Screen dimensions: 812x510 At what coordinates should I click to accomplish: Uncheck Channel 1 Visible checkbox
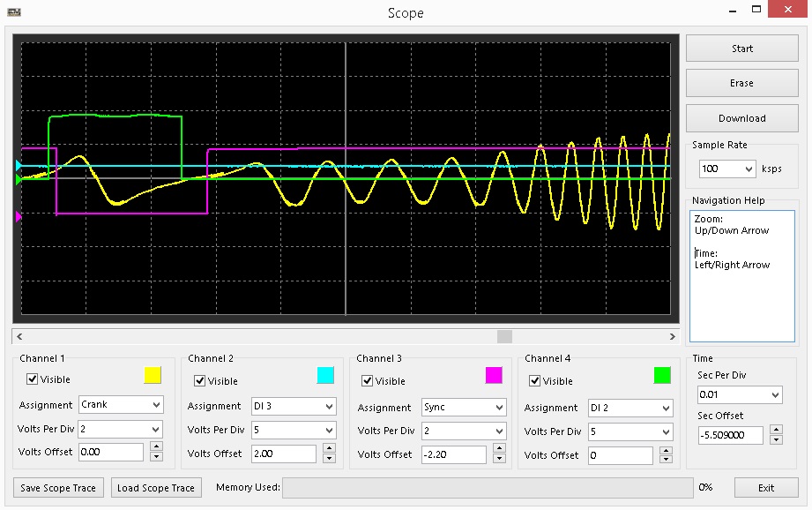32,379
